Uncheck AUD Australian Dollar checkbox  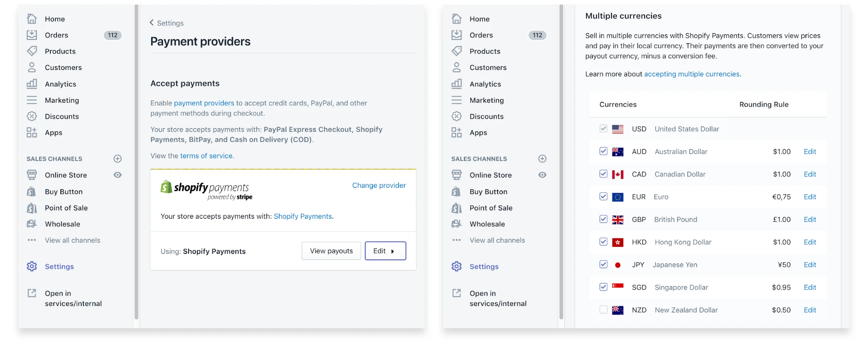(x=603, y=151)
